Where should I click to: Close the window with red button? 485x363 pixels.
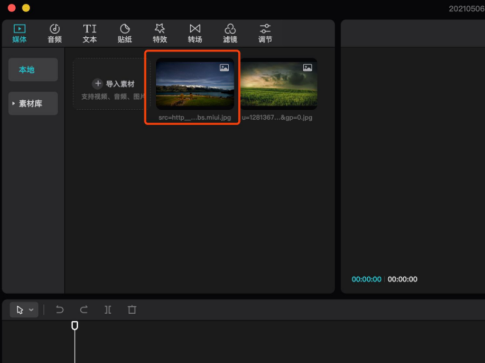click(x=12, y=8)
